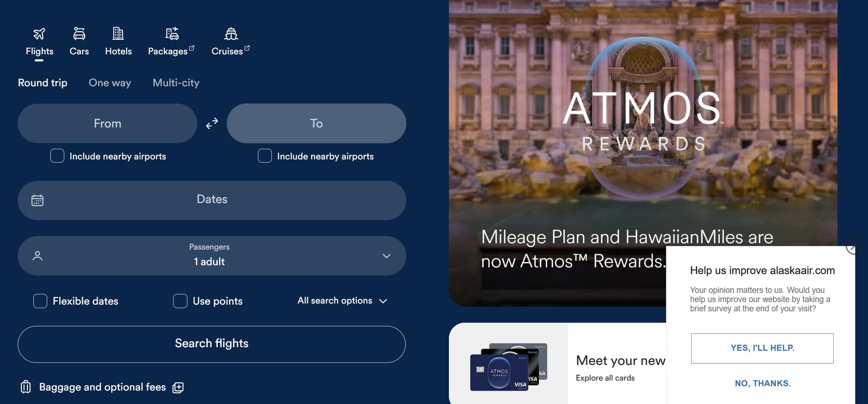Accept the survey with Yes, I'll Help
This screenshot has height=404, width=868.
click(x=762, y=348)
